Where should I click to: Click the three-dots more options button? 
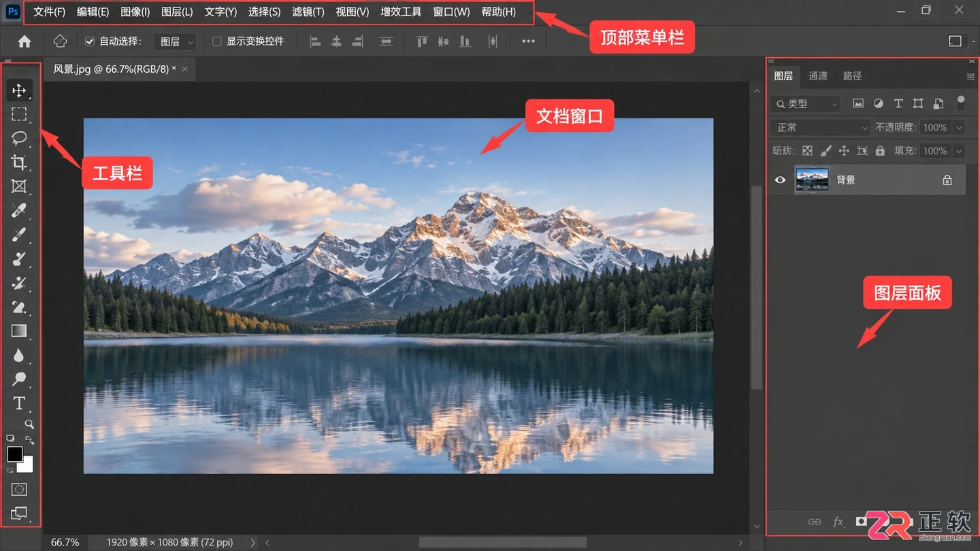tap(528, 41)
